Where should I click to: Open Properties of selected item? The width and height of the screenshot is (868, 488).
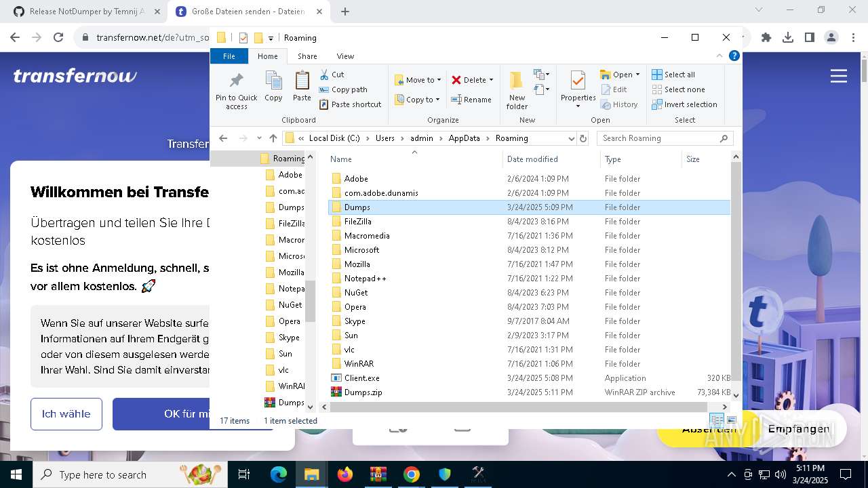click(x=578, y=86)
